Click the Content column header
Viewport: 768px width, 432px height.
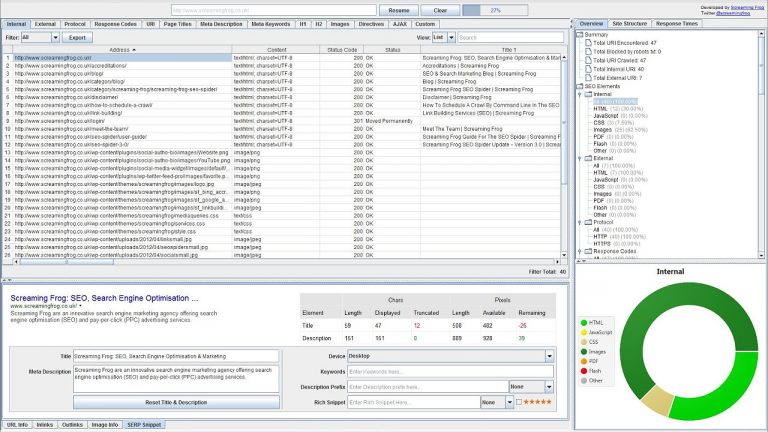276,50
